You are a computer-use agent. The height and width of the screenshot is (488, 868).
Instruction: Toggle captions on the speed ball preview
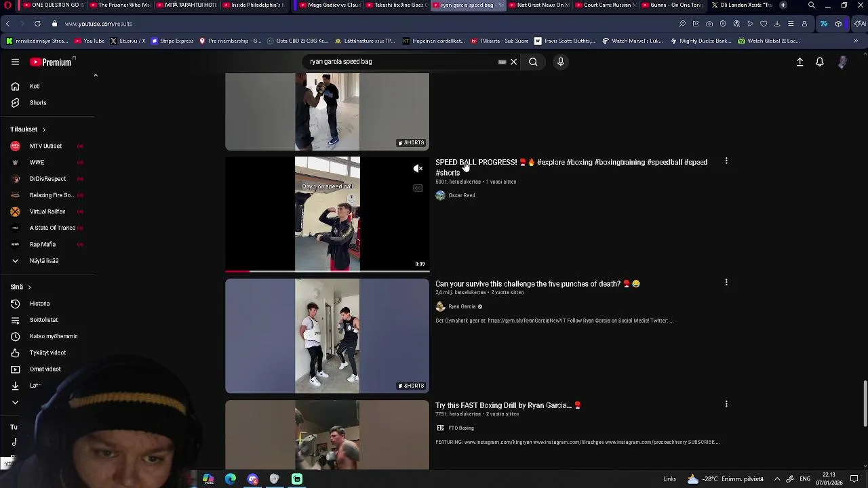(x=418, y=188)
